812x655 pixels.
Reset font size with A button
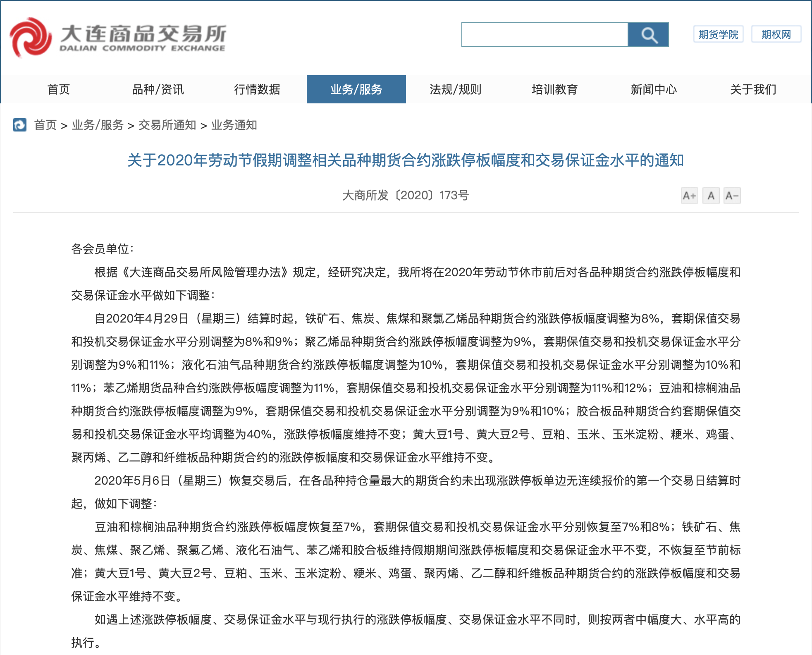(711, 196)
